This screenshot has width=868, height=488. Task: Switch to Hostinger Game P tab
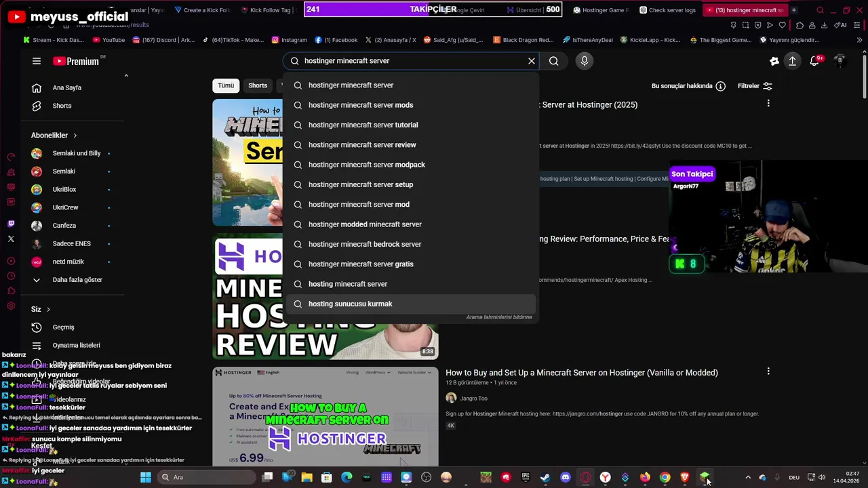(601, 10)
